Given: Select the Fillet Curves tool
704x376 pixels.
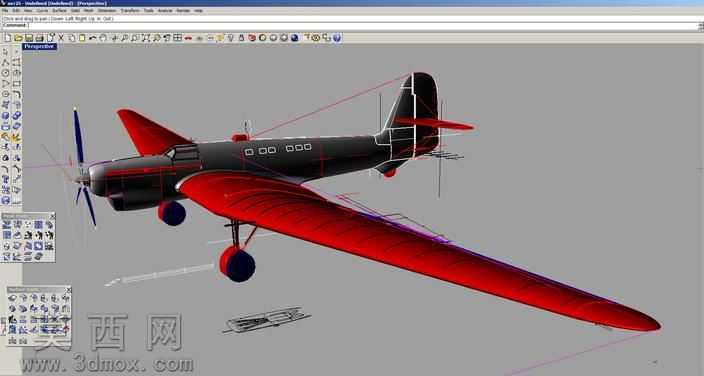Looking at the screenshot, I should click(17, 94).
